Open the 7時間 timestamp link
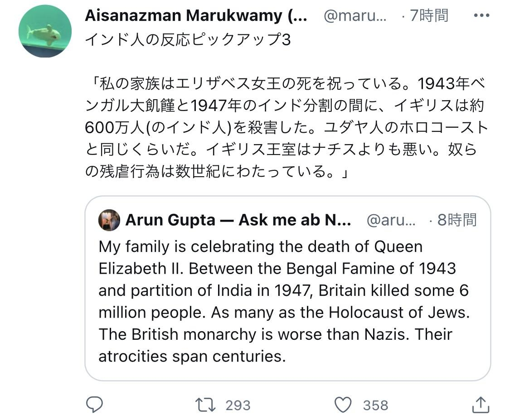The height and width of the screenshot is (420, 510). coord(428,16)
